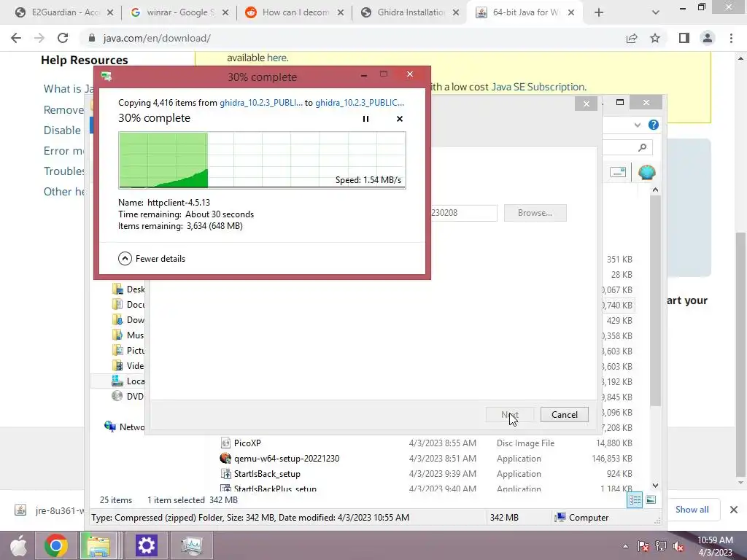Open File Explorer from the taskbar
The width and height of the screenshot is (747, 560).
(98, 545)
